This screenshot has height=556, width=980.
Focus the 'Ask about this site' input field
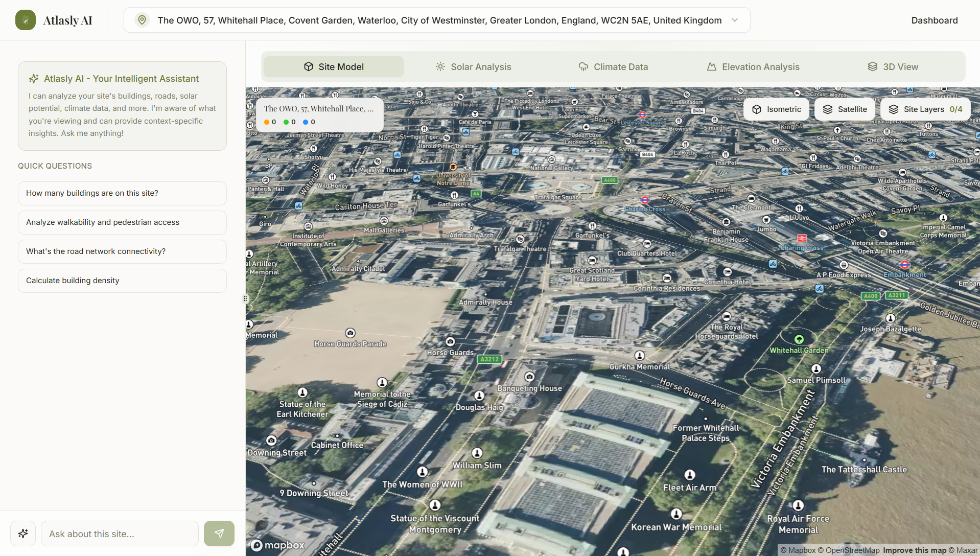coord(120,534)
